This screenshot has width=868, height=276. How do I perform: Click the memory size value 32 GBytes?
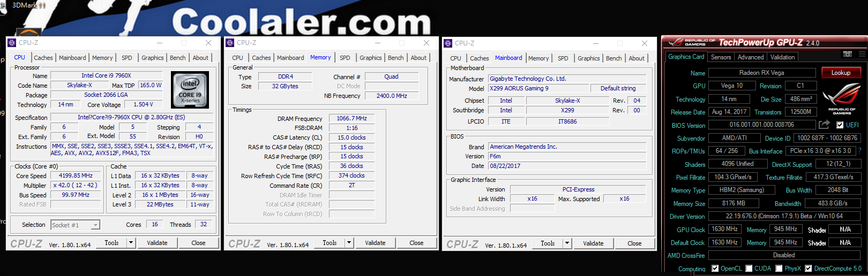tap(285, 86)
